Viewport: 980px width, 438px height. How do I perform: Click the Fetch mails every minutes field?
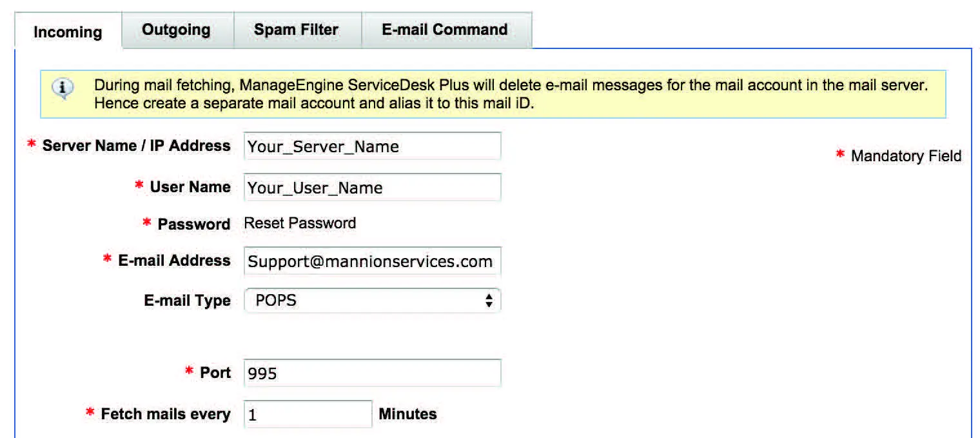308,414
